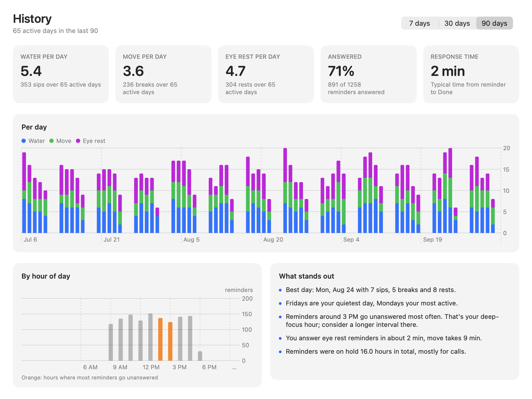Click the Sep 19 axis label
Viewport: 532px width, 399px height.
(x=433, y=239)
